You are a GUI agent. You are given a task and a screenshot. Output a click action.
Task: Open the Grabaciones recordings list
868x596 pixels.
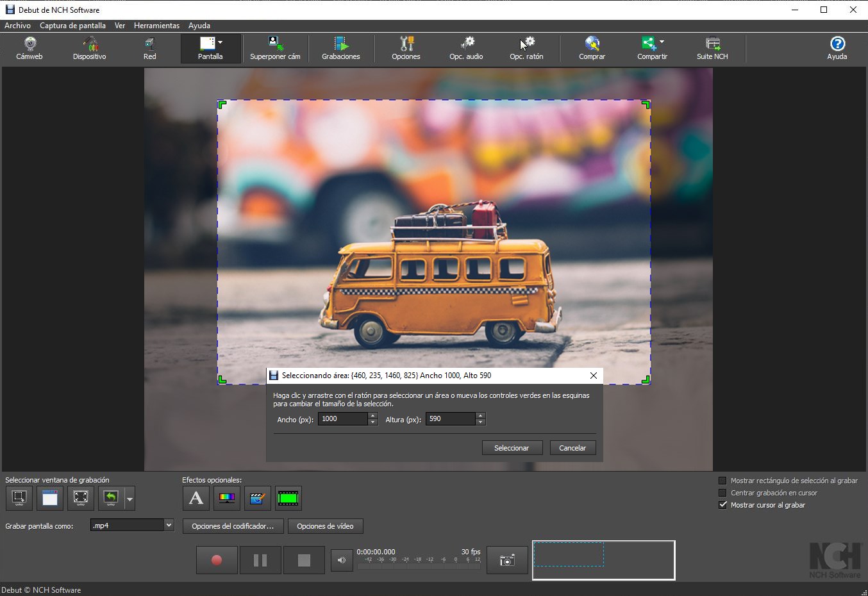click(341, 49)
